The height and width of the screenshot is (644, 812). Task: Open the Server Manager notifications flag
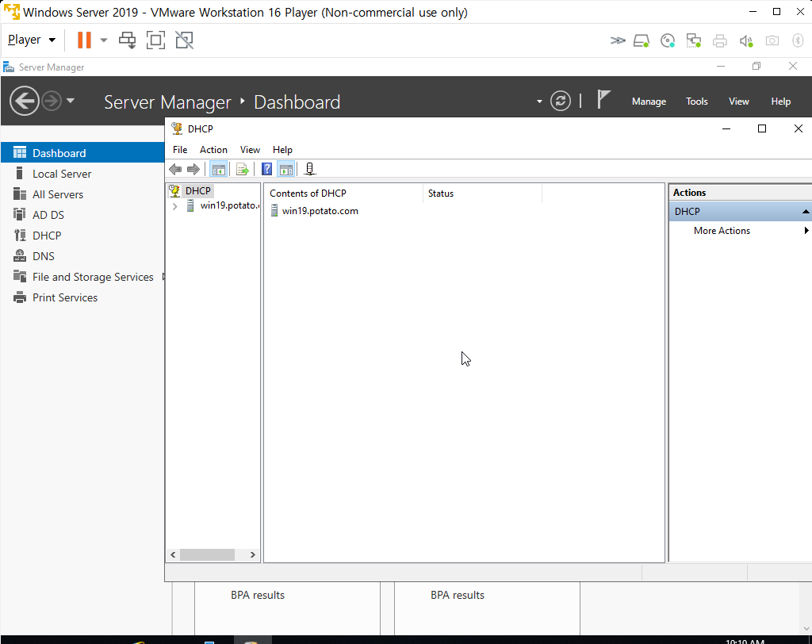[x=603, y=99]
